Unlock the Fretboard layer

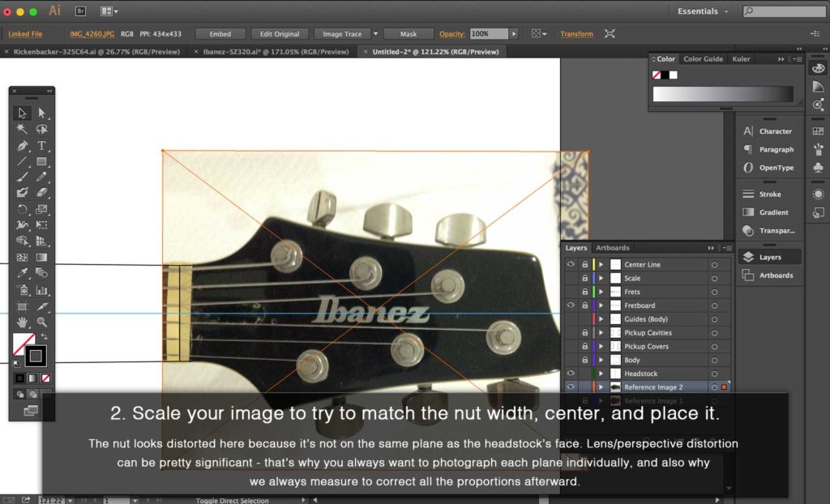(x=584, y=305)
